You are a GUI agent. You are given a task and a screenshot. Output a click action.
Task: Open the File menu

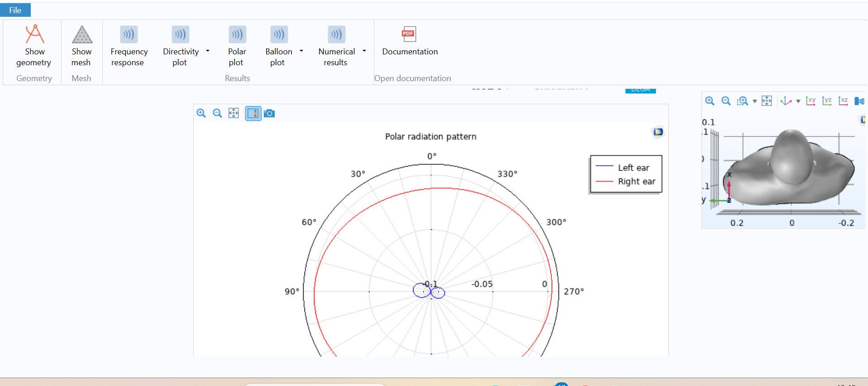15,10
